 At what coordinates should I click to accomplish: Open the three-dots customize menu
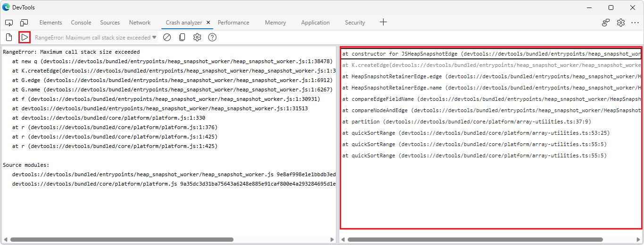point(634,23)
